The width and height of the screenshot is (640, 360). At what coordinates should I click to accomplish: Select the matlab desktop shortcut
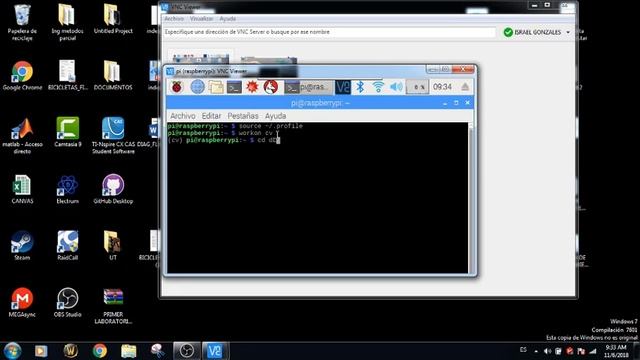tap(22, 136)
